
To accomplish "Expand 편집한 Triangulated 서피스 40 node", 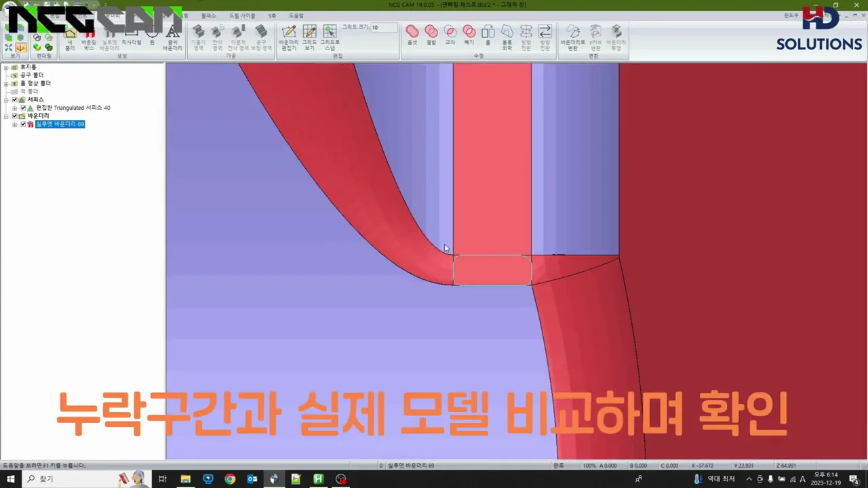I will [14, 108].
